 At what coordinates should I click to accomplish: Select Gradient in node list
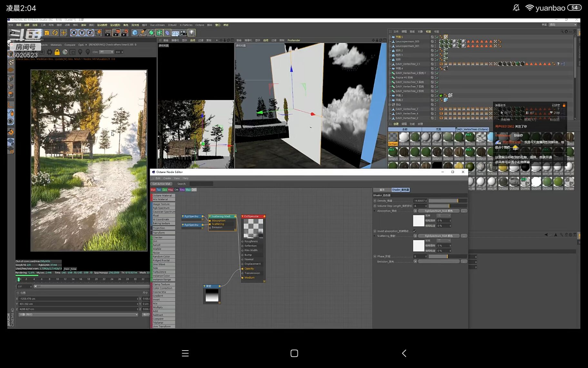coord(164,296)
